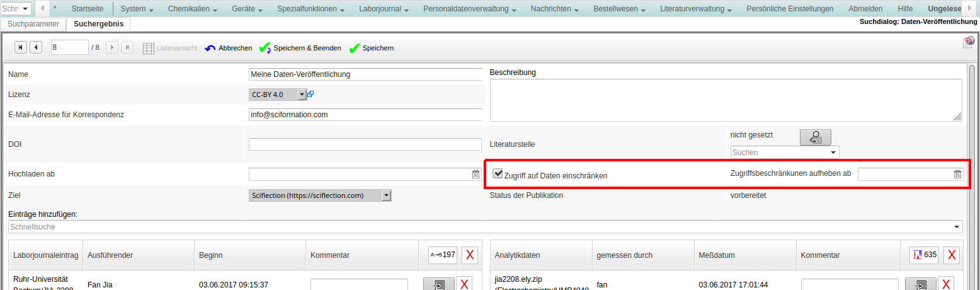980x290 pixels.
Task: Open calendar picker for Hochladen ab
Action: (476, 174)
